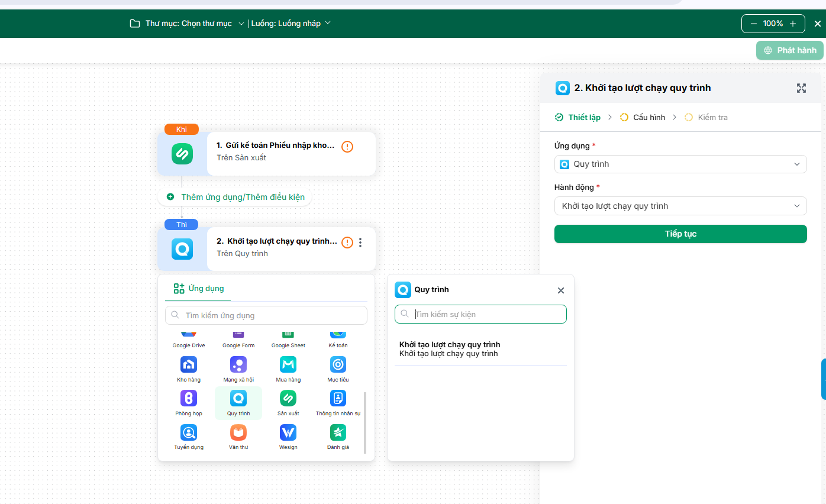826x504 pixels.
Task: Select the Mục tiêu app icon
Action: pyautogui.click(x=338, y=364)
